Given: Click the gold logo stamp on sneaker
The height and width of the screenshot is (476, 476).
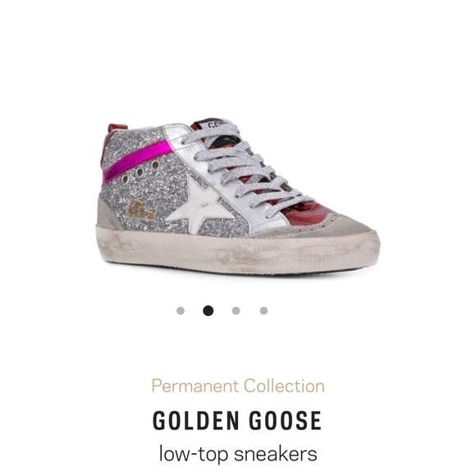Looking at the screenshot, I should coord(141,210).
